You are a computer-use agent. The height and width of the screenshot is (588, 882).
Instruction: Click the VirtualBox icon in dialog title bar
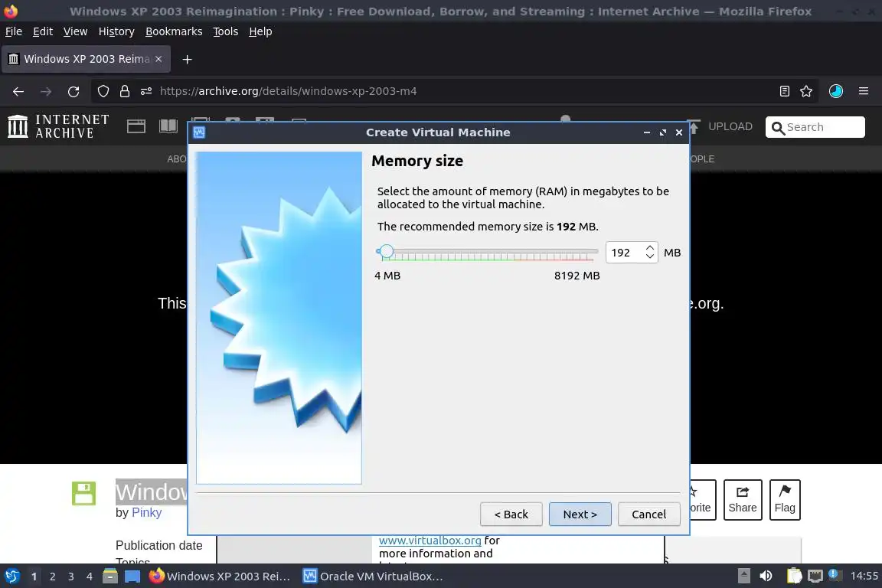tap(199, 132)
